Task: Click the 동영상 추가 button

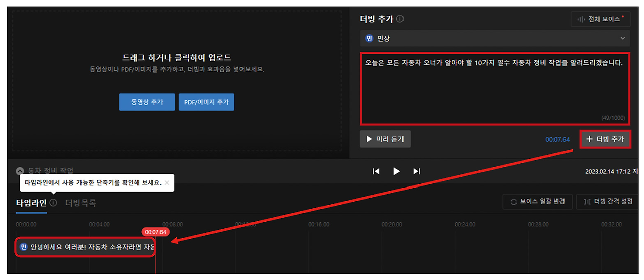Action: point(147,102)
